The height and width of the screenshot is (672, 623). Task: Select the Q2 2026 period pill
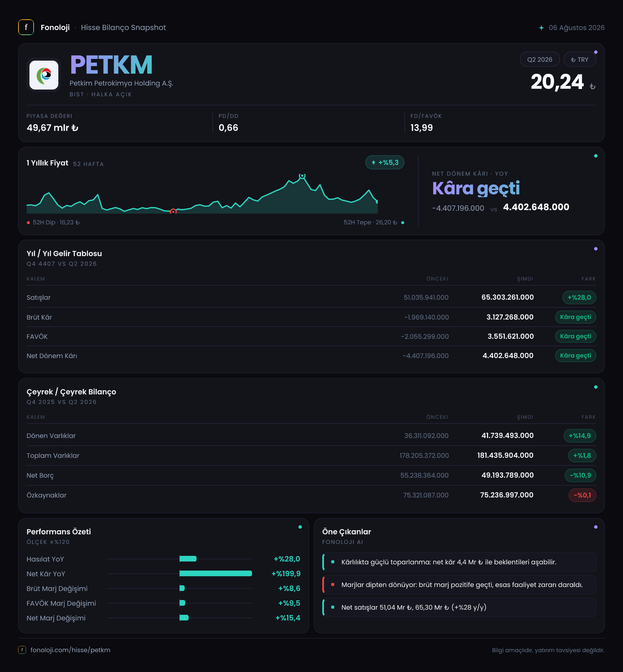click(x=540, y=59)
